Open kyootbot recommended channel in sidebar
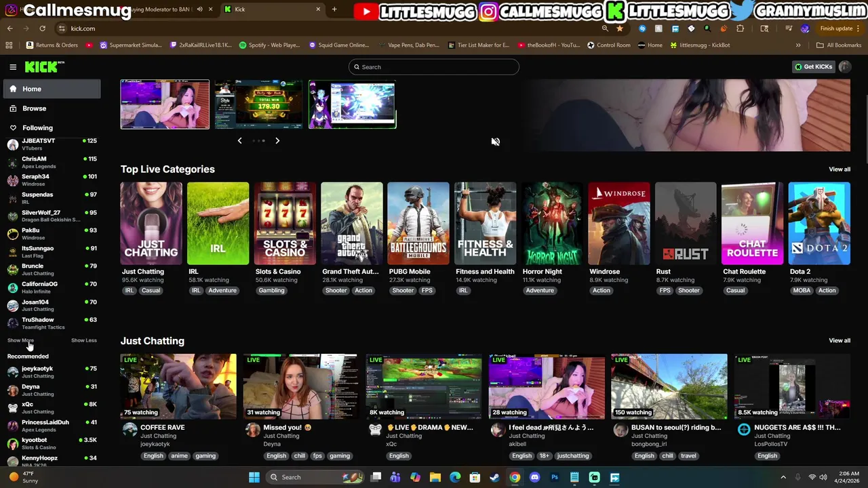 click(x=52, y=443)
